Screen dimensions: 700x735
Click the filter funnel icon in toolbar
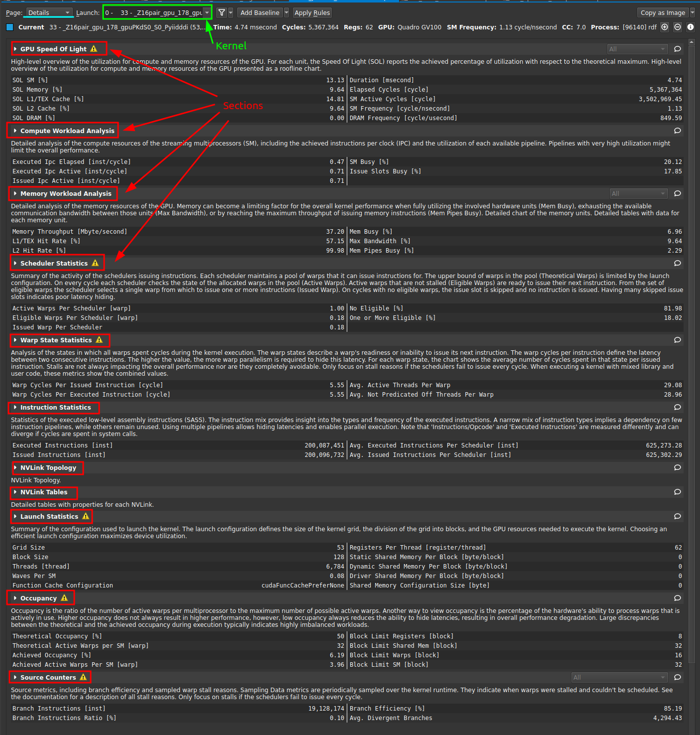222,12
